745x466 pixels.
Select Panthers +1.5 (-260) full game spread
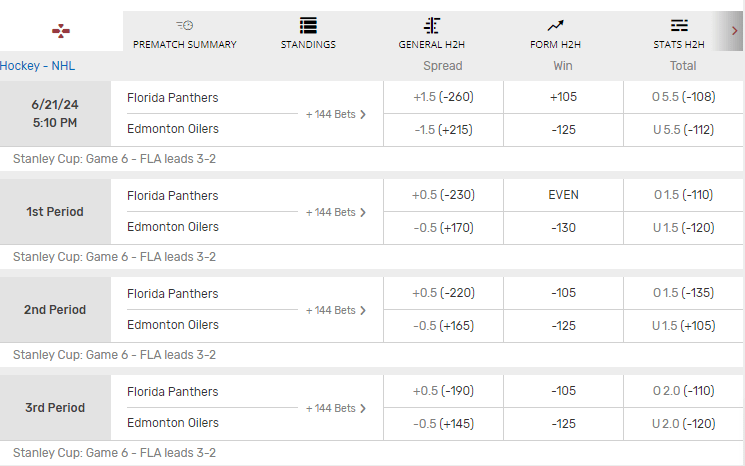click(443, 98)
